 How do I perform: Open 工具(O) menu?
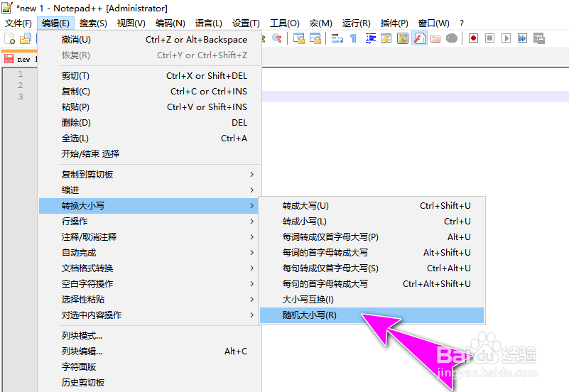click(285, 23)
